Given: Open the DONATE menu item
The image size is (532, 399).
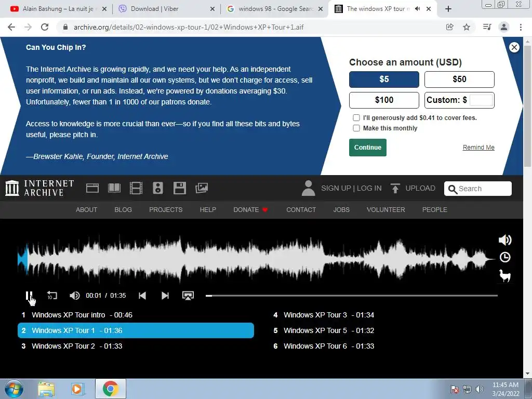Looking at the screenshot, I should pos(250,210).
